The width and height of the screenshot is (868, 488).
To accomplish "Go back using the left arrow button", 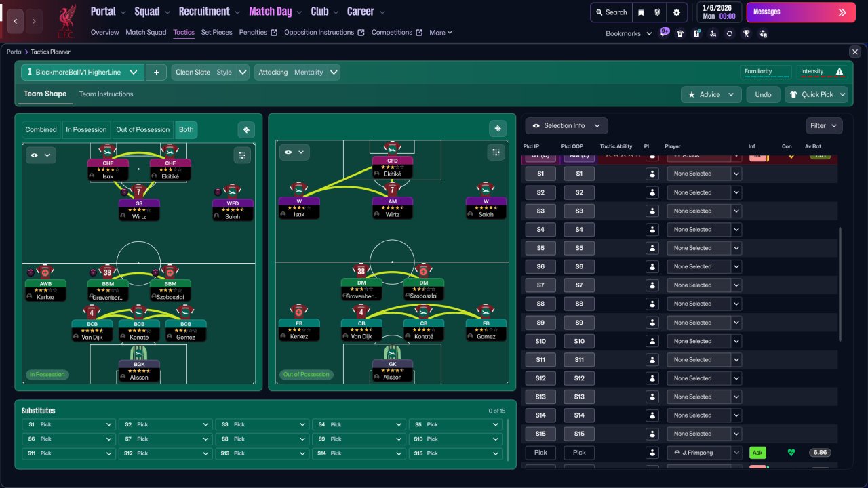I will [x=16, y=21].
